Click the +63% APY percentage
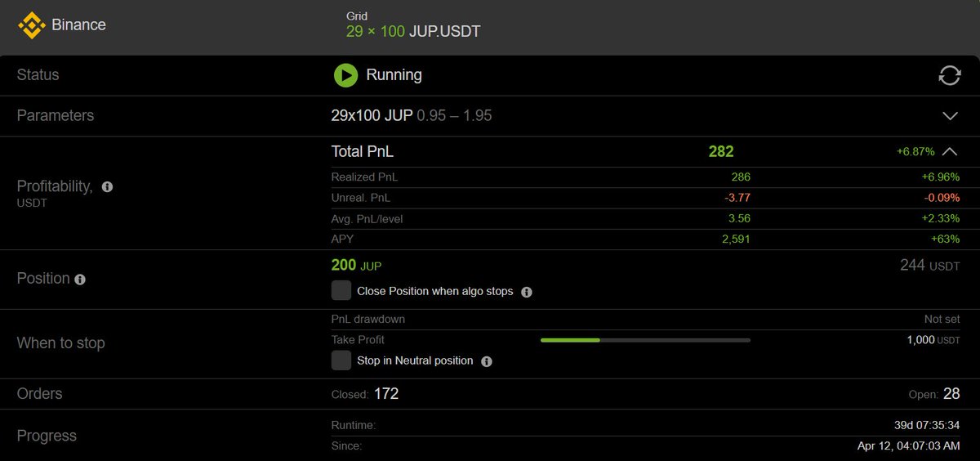The width and height of the screenshot is (980, 461). [945, 239]
